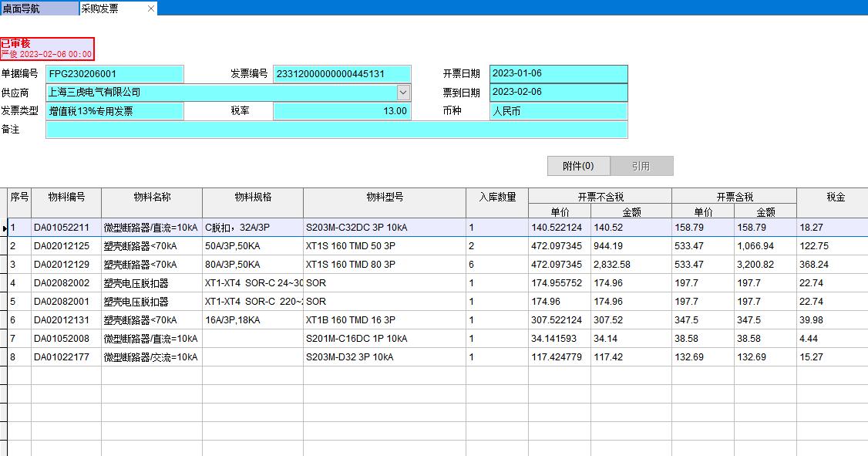
Task: Expand the 供应商 dropdown arrow
Action: pos(404,93)
